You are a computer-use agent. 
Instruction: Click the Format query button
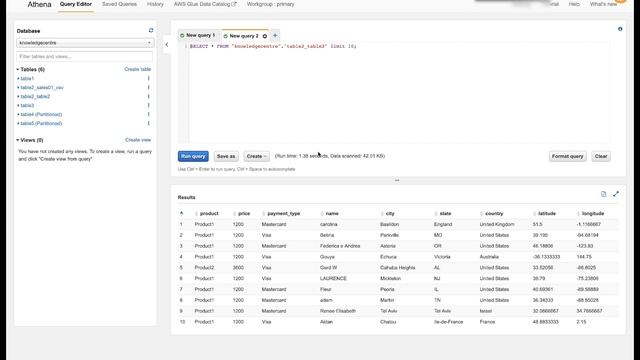tap(567, 156)
